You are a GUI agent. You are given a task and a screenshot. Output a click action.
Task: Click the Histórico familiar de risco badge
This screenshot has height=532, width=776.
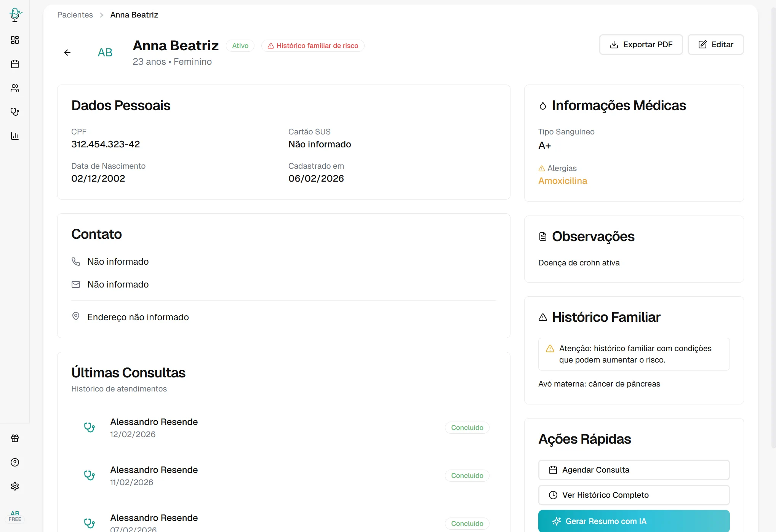coord(313,46)
